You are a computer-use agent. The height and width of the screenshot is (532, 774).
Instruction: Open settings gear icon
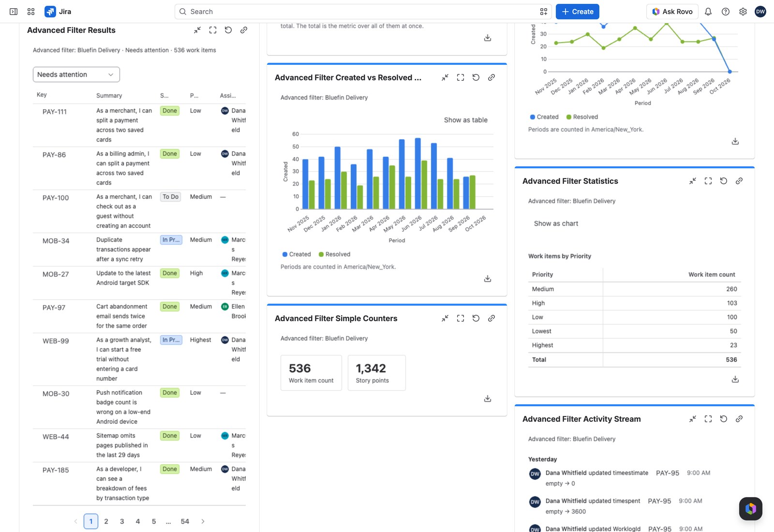point(743,12)
